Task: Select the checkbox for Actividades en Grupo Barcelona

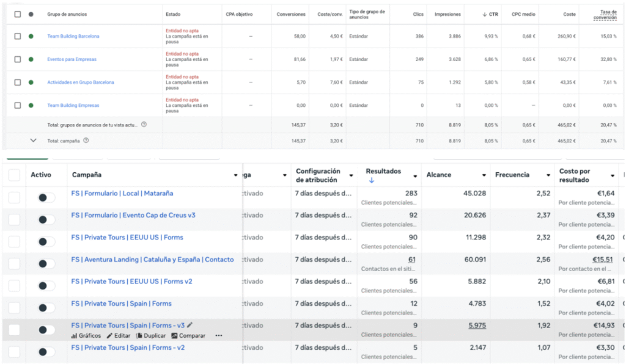Action: [17, 82]
